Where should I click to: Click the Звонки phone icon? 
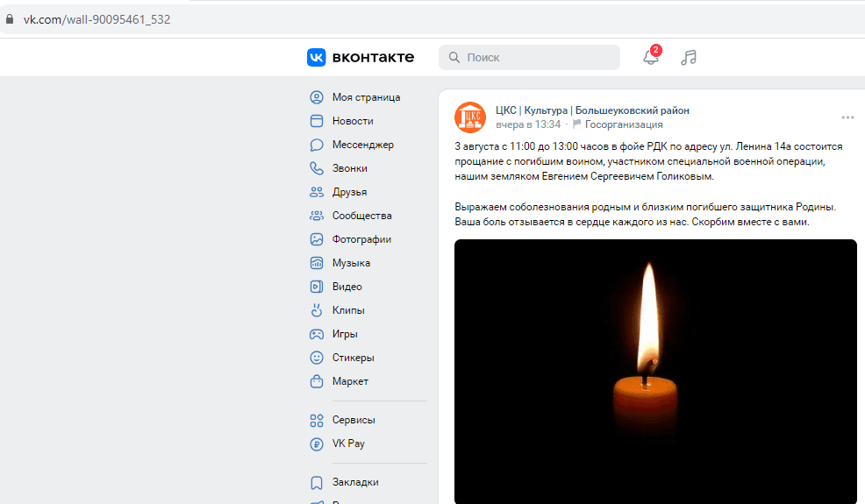(x=317, y=169)
